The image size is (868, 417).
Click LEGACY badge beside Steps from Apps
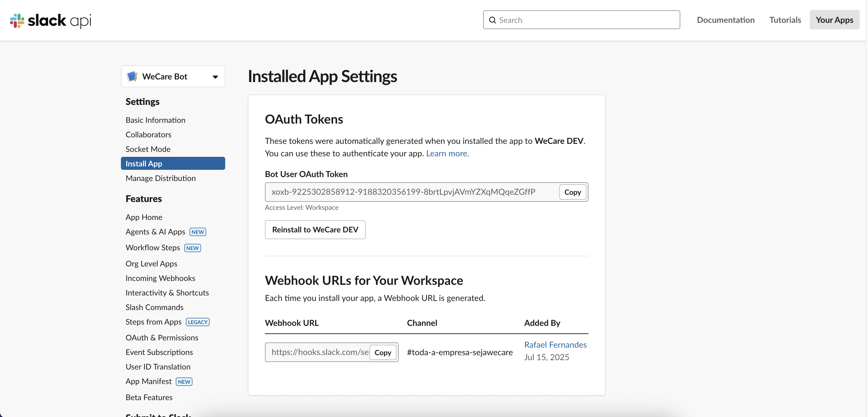(197, 322)
